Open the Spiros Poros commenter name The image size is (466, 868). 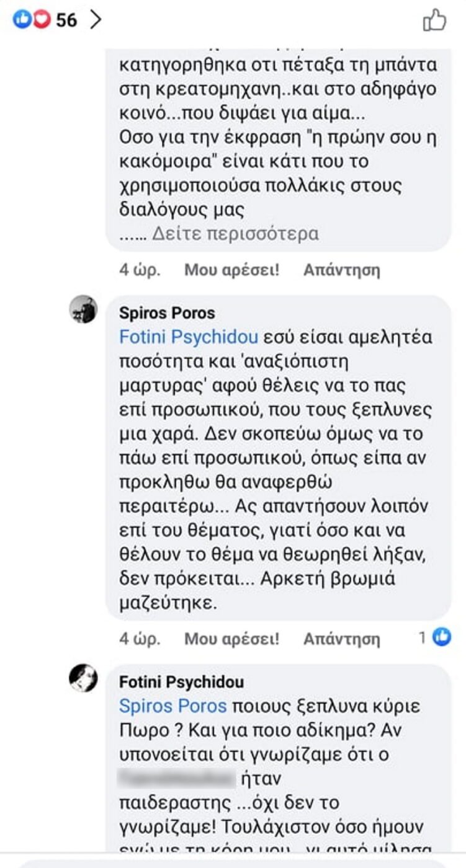[167, 313]
